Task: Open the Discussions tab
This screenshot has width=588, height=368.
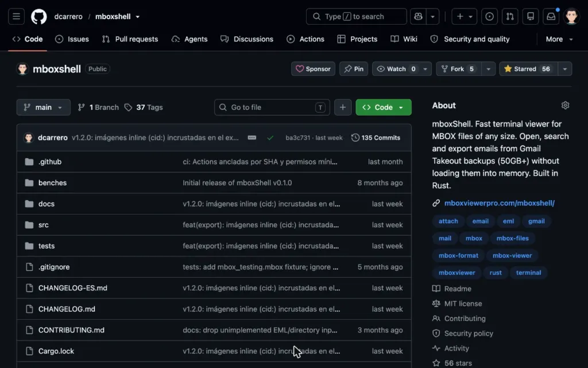Action: click(247, 39)
